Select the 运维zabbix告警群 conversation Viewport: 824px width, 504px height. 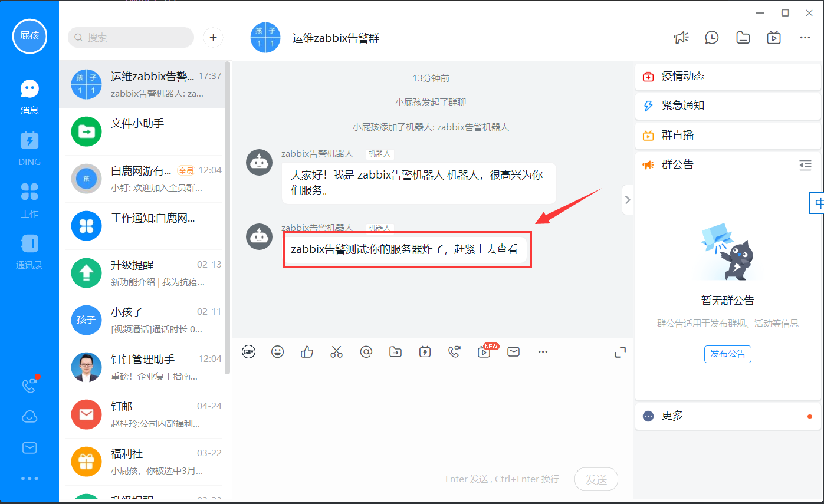(142, 85)
